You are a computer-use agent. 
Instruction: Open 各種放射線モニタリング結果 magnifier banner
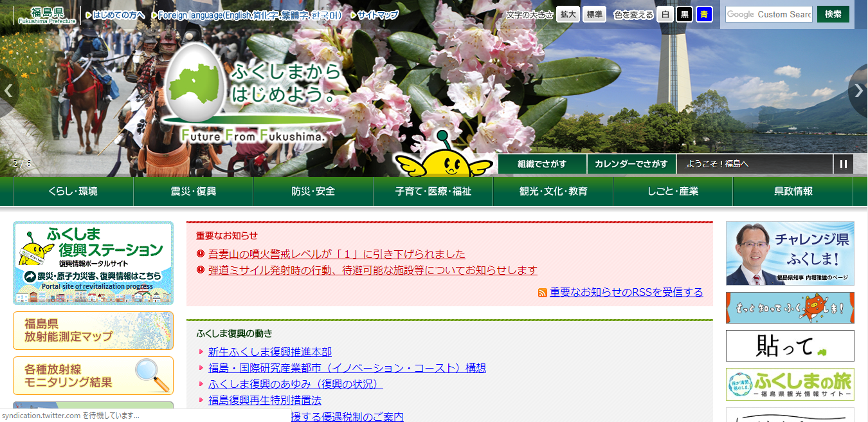click(93, 376)
